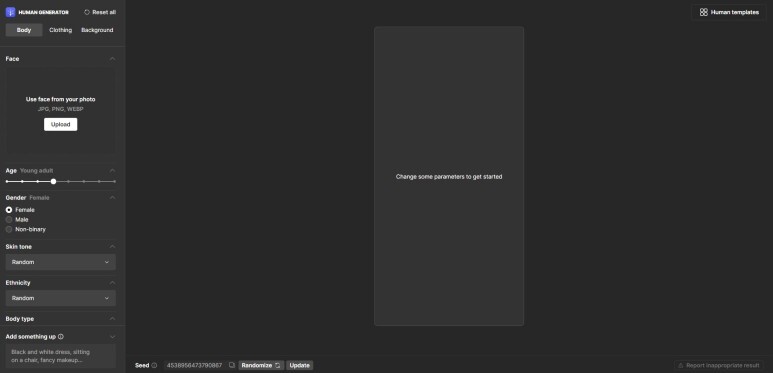Click the info icon next to Add something up
This screenshot has width=773, height=373.
[x=61, y=337]
